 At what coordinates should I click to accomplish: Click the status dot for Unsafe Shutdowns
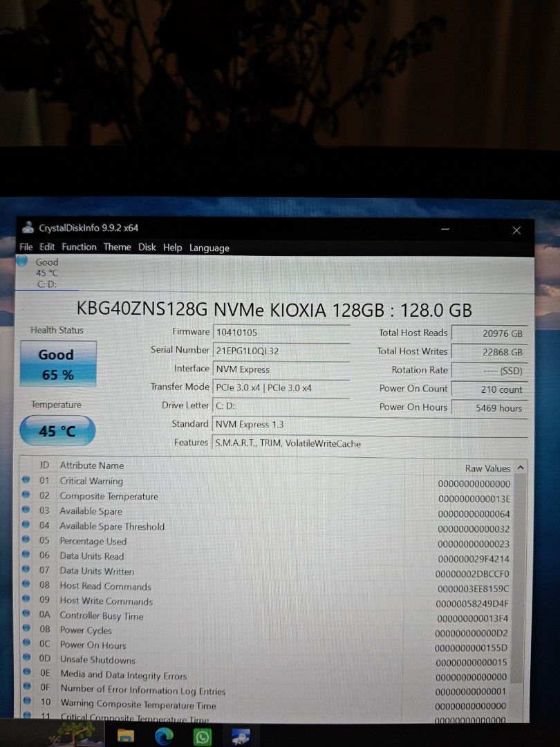27,658
